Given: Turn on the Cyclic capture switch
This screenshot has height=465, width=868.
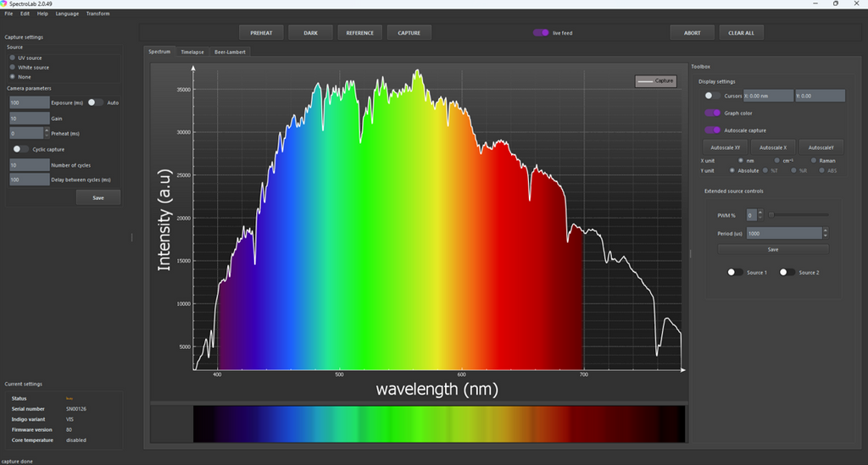Looking at the screenshot, I should coord(20,149).
